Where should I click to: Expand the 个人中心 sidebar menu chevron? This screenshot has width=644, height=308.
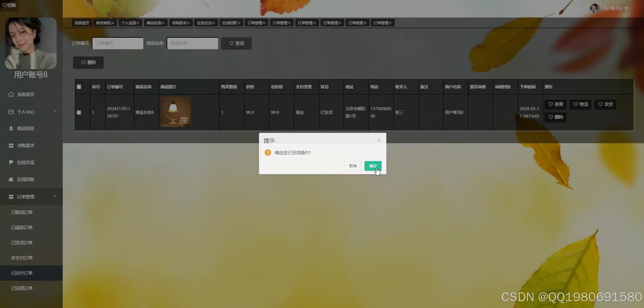(x=55, y=111)
